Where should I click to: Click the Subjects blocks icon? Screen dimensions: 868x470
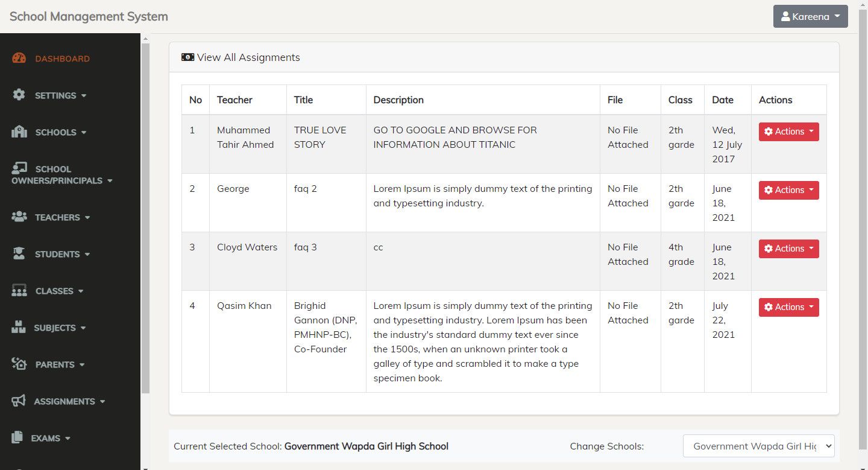coord(19,328)
